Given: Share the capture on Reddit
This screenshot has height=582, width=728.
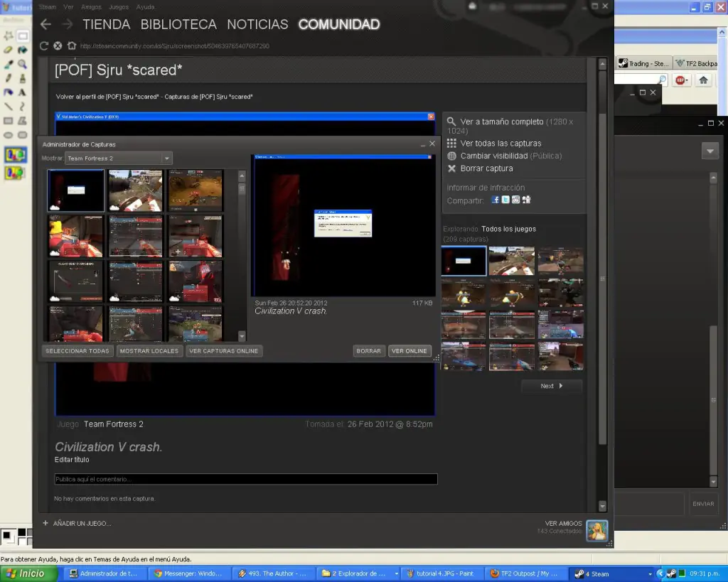Looking at the screenshot, I should click(516, 200).
